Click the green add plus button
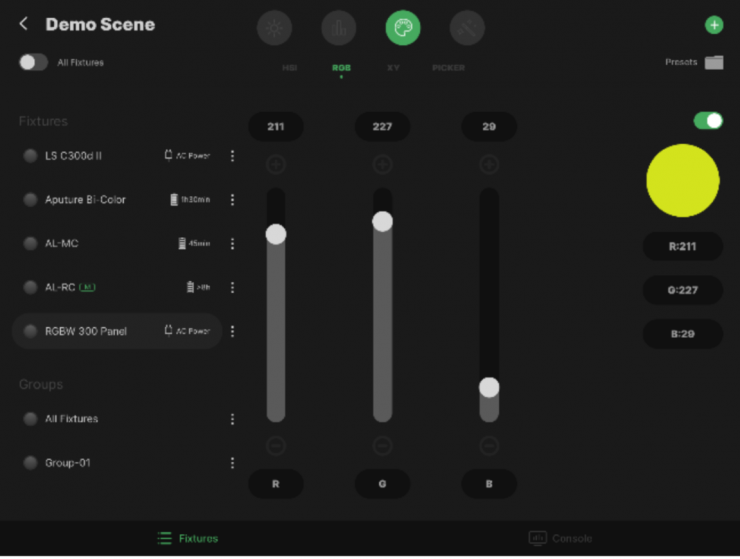This screenshot has width=740, height=559. coord(714,25)
